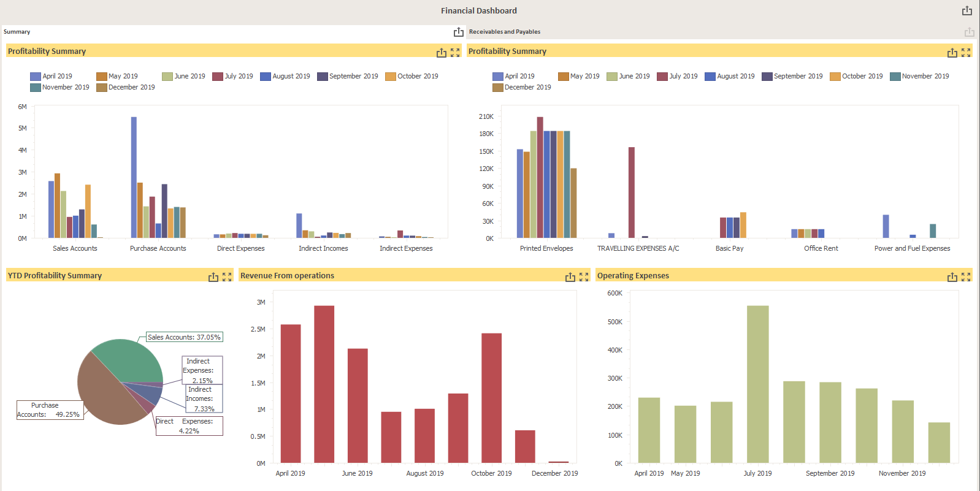
Task: Switch to the Summary tab
Action: click(17, 32)
